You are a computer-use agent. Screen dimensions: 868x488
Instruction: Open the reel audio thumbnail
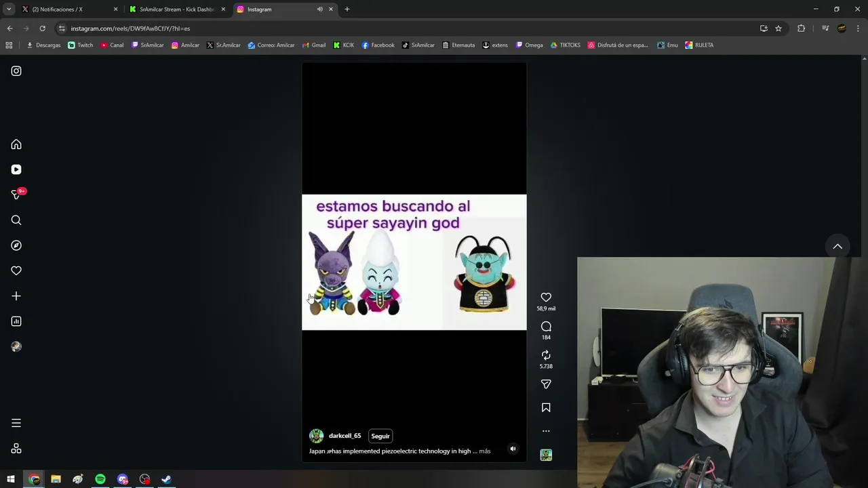(546, 455)
